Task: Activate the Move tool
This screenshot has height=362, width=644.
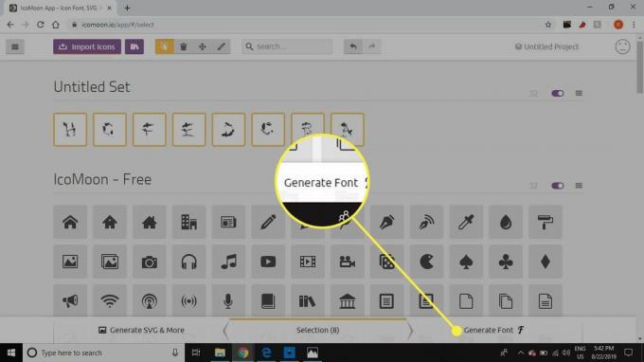Action: pos(203,46)
